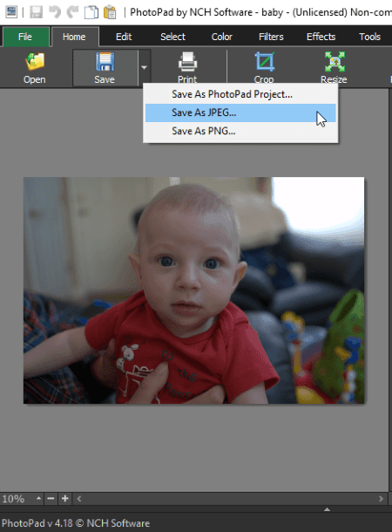Image resolution: width=392 pixels, height=532 pixels.
Task: Switch to the Home tab
Action: click(75, 37)
